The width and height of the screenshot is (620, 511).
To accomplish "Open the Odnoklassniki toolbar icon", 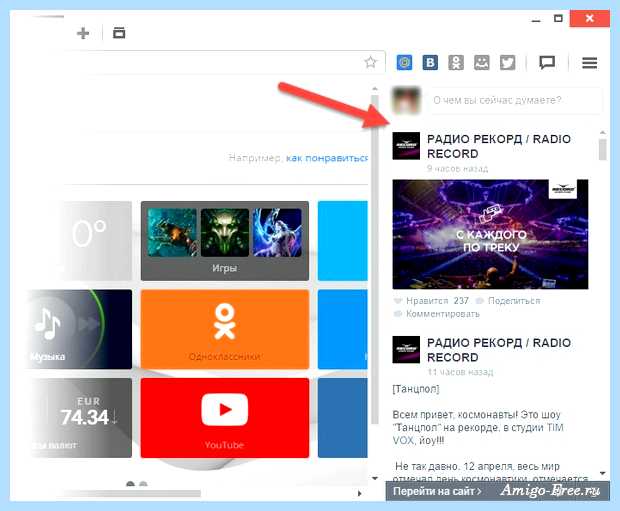I will pyautogui.click(x=456, y=62).
